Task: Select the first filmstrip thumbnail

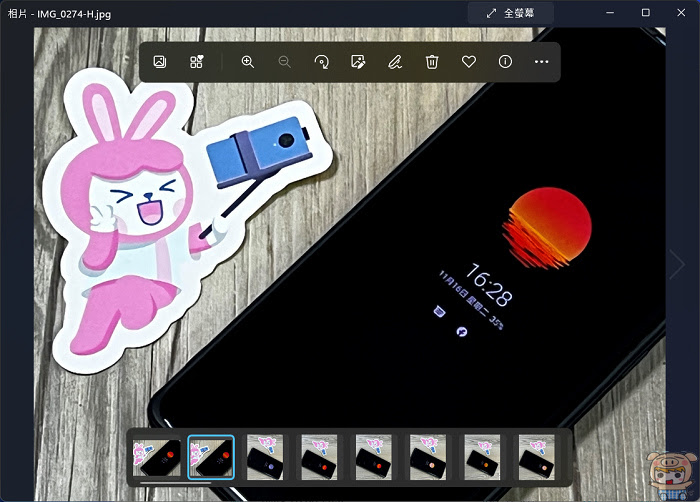Action: coord(157,457)
